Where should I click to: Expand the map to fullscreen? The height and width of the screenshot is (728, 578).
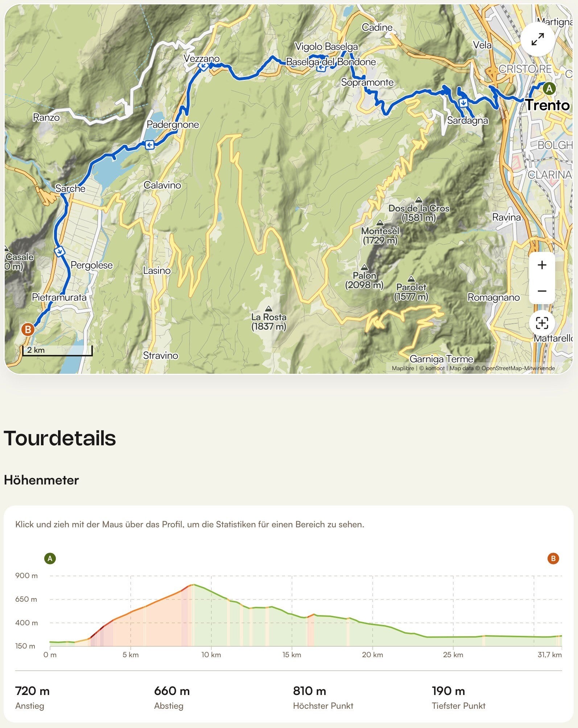(x=537, y=39)
